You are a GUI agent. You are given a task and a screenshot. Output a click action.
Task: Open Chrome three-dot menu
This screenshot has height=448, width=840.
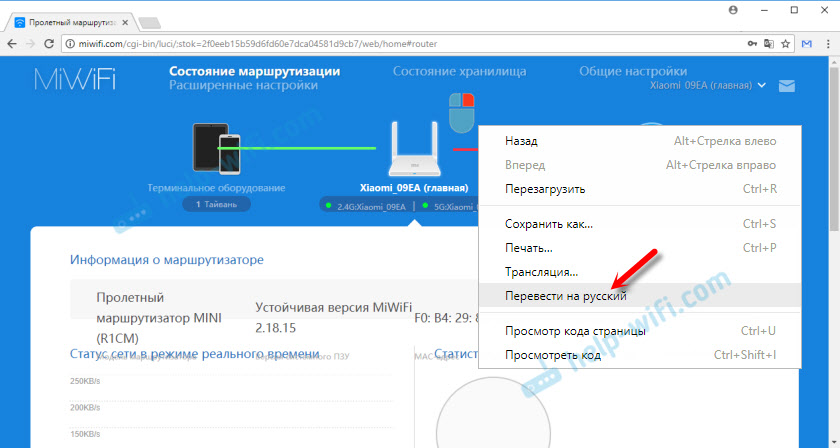click(828, 44)
